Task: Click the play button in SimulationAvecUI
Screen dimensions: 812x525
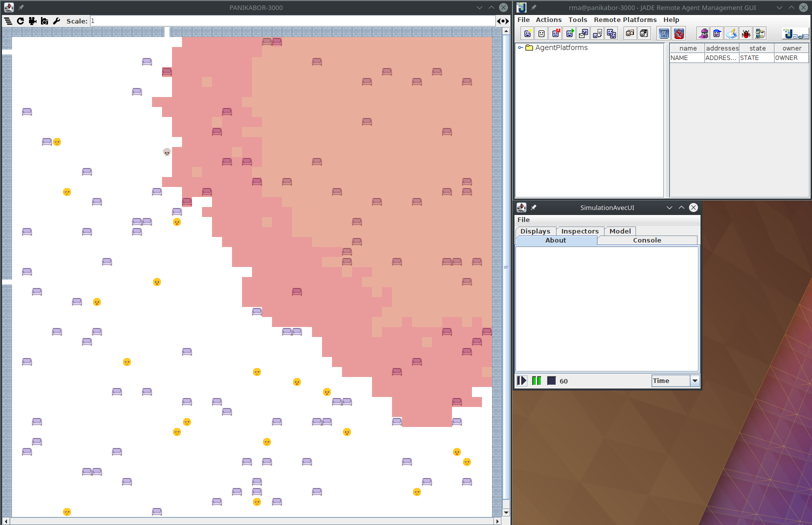Action: pyautogui.click(x=521, y=381)
